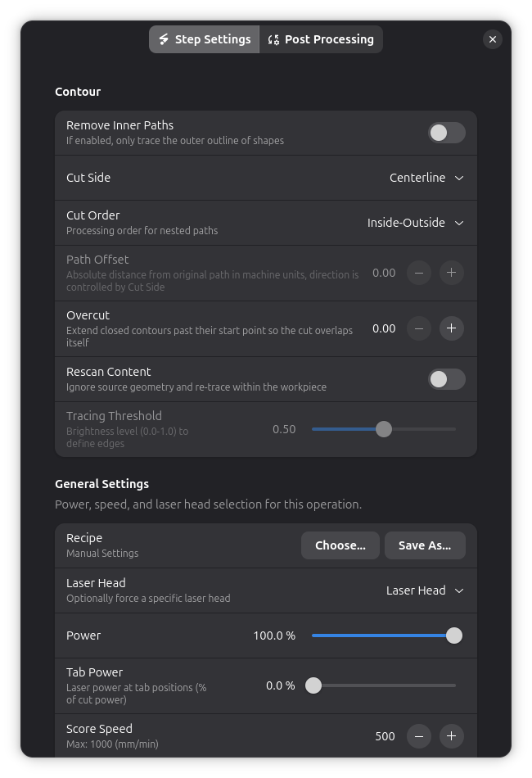Expand the Cut Order Inside-Outside dropdown
Viewport: 532px width, 778px height.
tap(416, 223)
